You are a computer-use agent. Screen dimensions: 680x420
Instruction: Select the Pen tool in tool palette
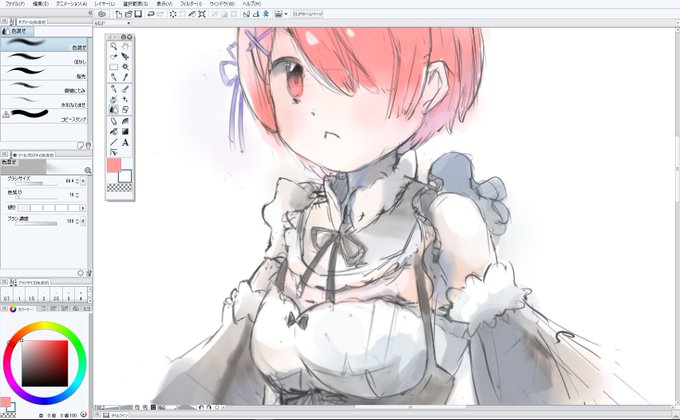(114, 89)
